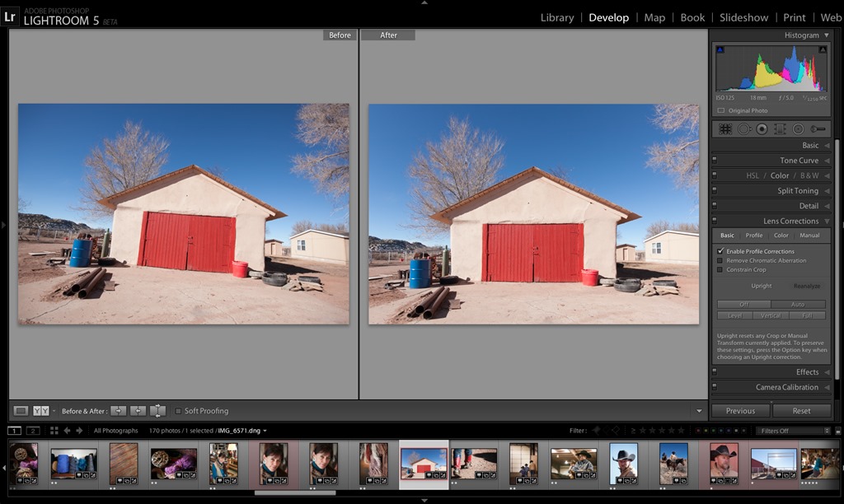The width and height of the screenshot is (844, 504).
Task: Select the Red Eye Correction tool
Action: 762,128
